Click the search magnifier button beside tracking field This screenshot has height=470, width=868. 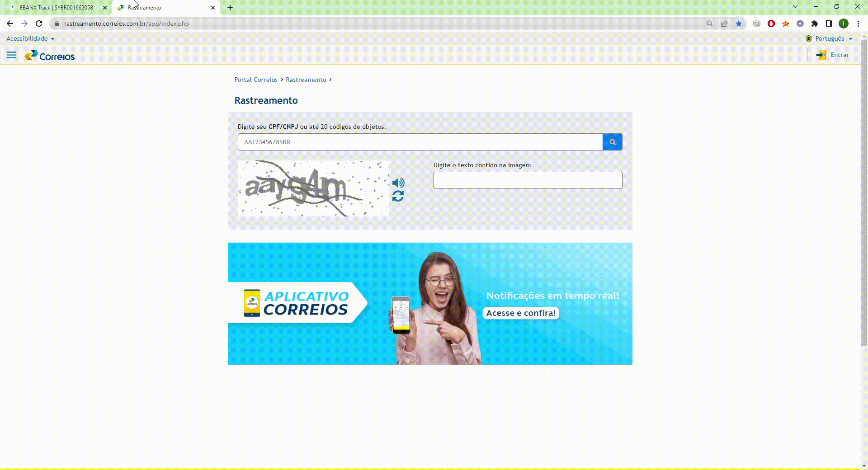coord(612,142)
